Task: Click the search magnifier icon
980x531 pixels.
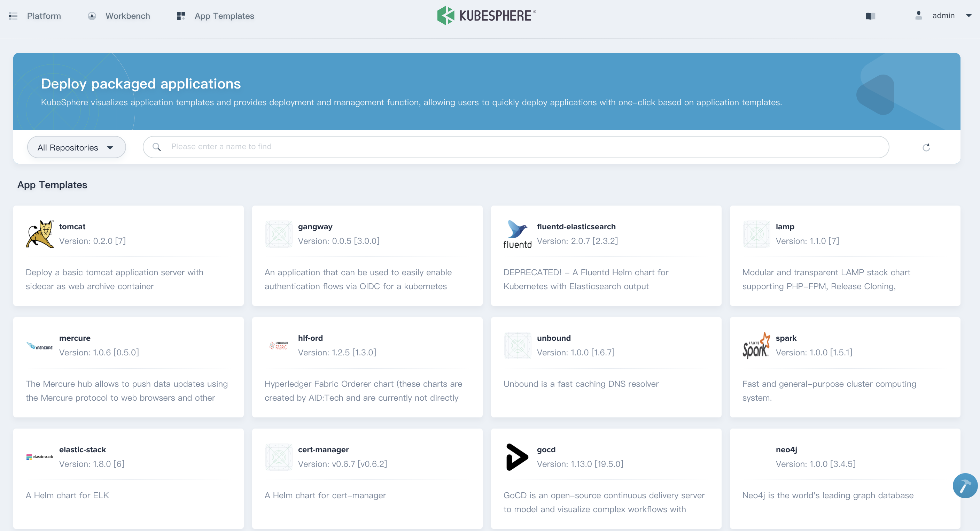Action: point(156,147)
